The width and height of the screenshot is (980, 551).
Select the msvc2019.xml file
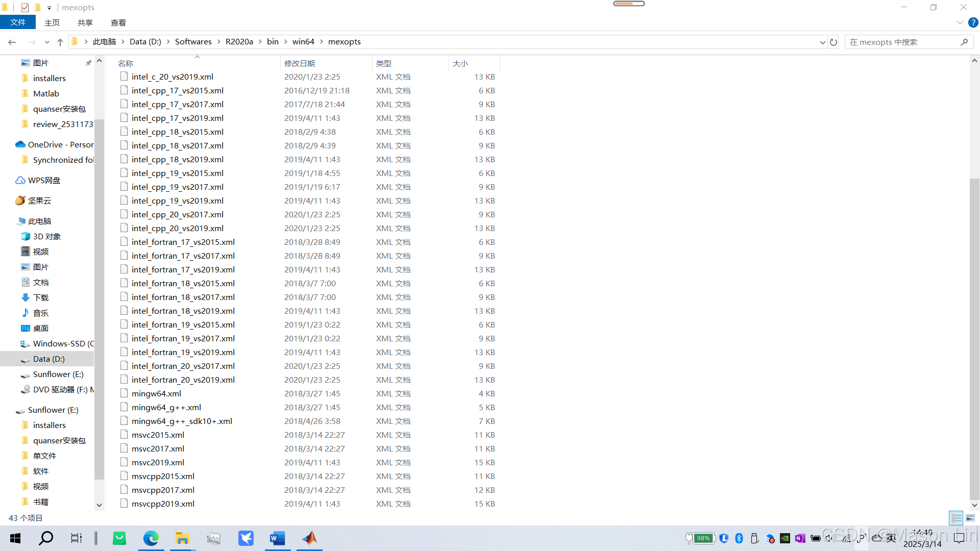[x=158, y=462]
